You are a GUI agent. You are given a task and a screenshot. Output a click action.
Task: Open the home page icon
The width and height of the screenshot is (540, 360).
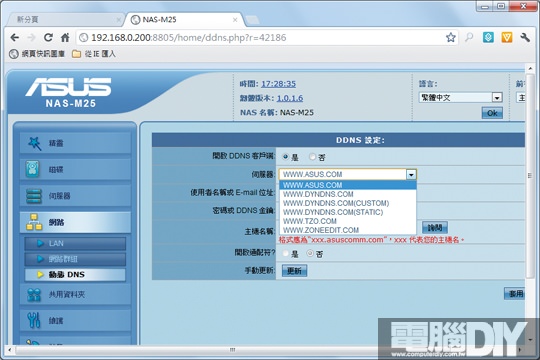pos(65,37)
